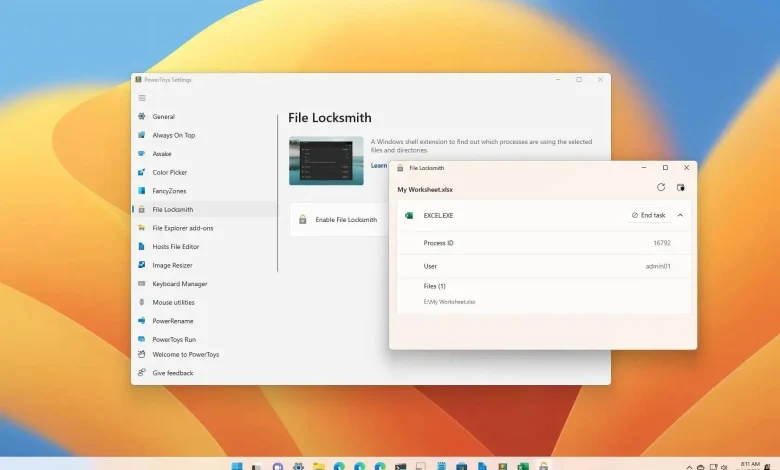This screenshot has width=780, height=470.
Task: Click the User label row
Action: coord(544,266)
